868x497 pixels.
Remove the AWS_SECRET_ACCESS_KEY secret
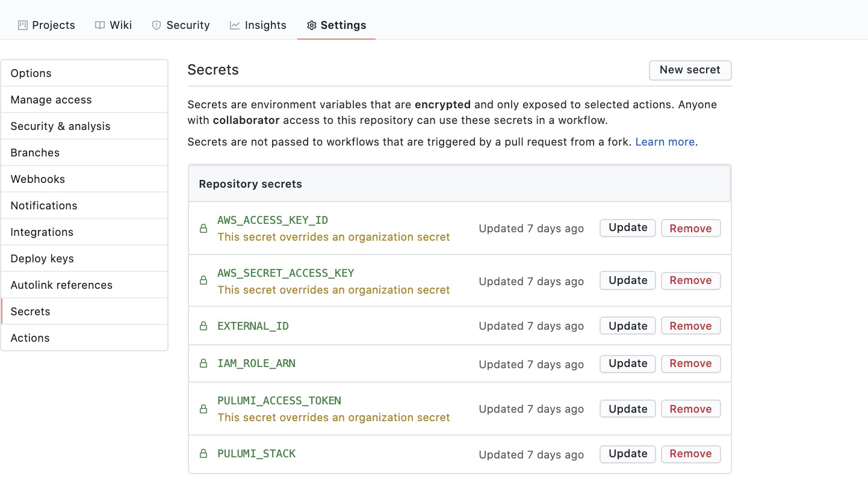(690, 281)
